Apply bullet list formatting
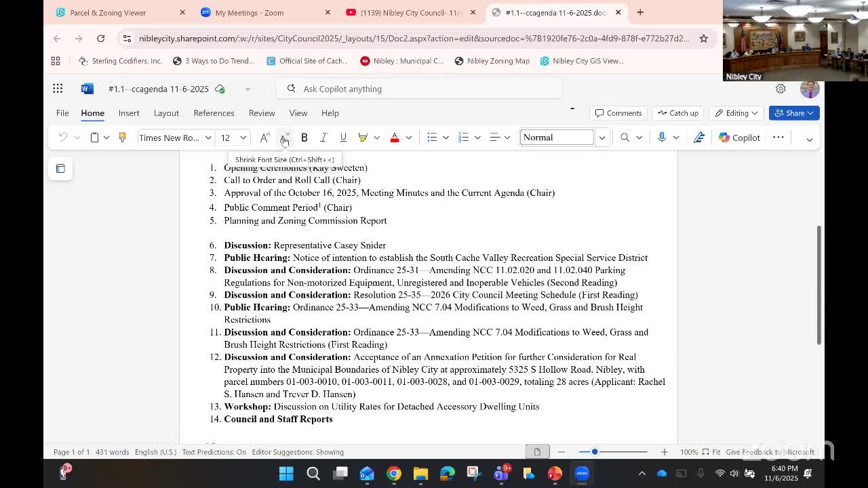The image size is (868, 488). tap(432, 138)
